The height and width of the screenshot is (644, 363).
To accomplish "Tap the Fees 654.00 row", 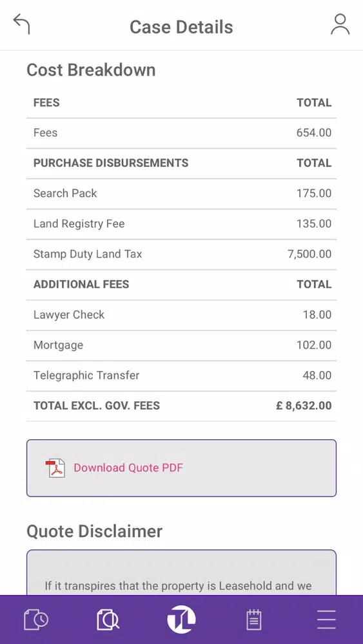I will coord(181,133).
